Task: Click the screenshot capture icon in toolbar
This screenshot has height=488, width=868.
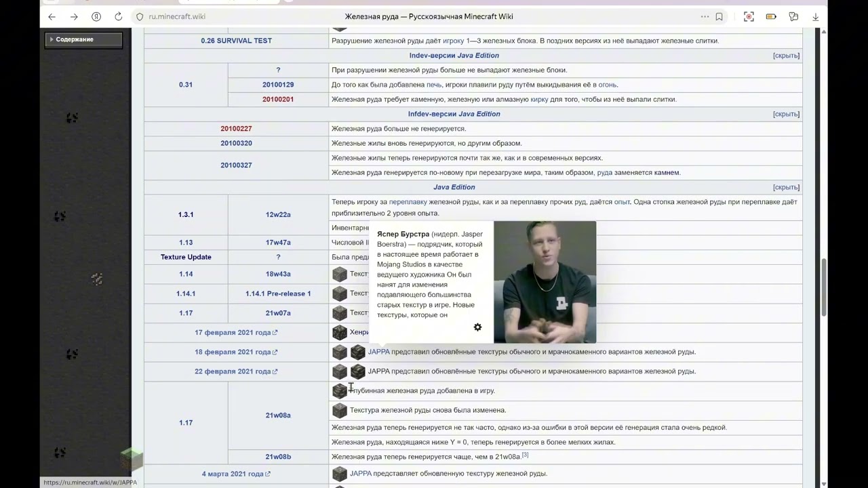Action: pyautogui.click(x=749, y=17)
